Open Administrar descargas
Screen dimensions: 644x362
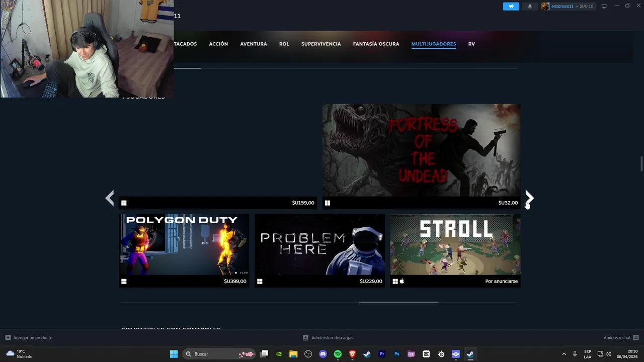(x=328, y=338)
